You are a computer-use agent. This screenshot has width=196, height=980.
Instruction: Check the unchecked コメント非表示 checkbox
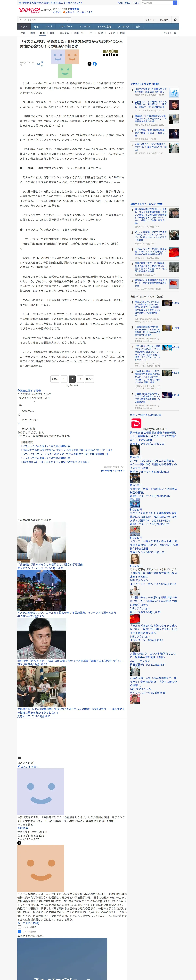pyautogui.click(x=19, y=927)
